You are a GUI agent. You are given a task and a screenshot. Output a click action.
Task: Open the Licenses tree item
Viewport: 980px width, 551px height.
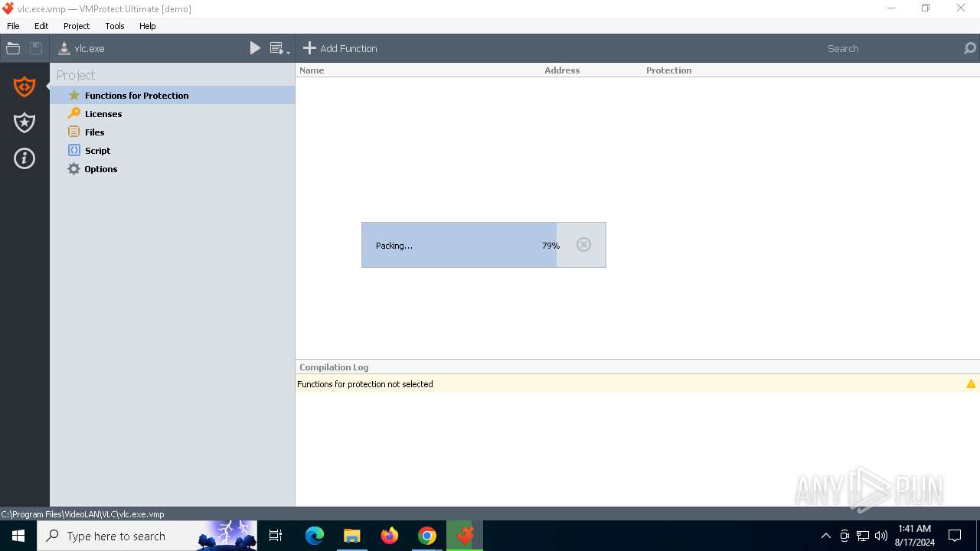point(172,114)
